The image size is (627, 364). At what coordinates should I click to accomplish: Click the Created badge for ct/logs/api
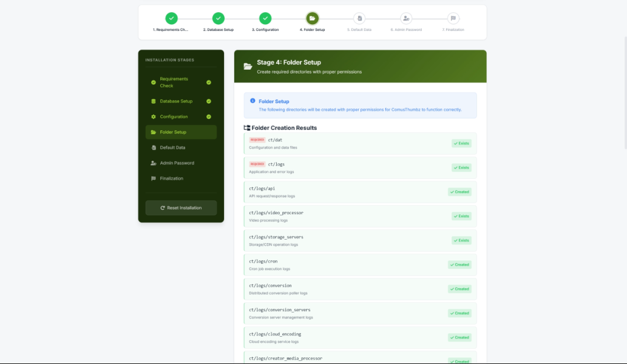(459, 192)
